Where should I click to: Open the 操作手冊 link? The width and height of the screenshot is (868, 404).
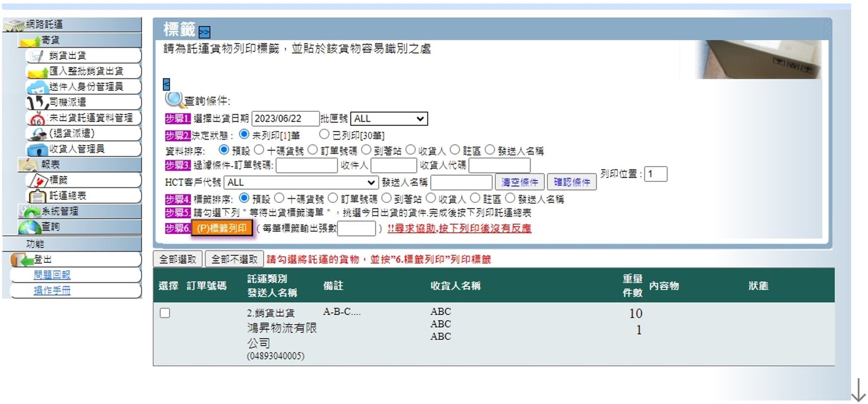coord(52,291)
